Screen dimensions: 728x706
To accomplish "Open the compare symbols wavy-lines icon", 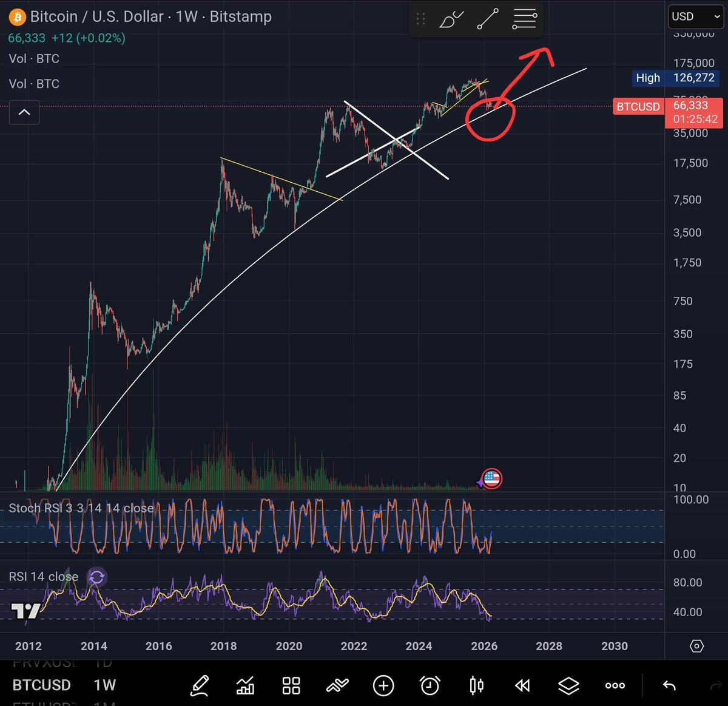I will pos(337,686).
